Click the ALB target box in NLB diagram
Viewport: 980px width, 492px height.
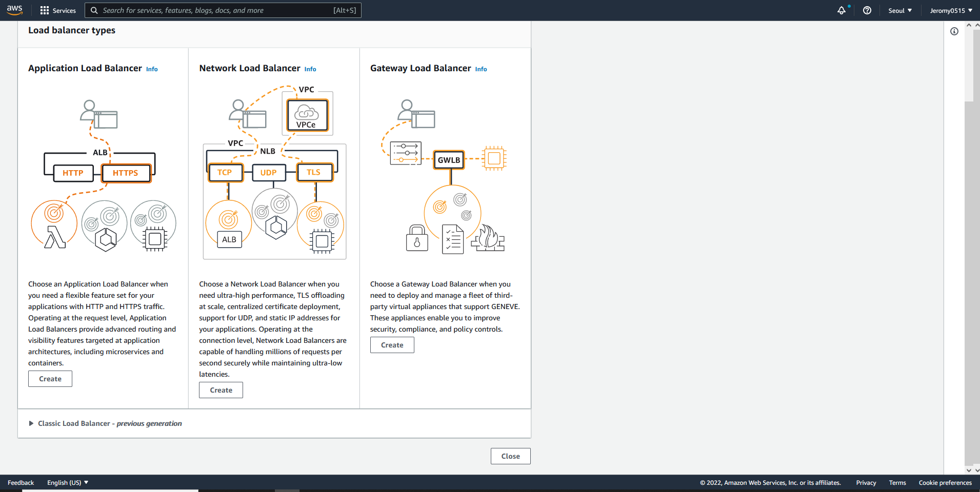pyautogui.click(x=229, y=239)
